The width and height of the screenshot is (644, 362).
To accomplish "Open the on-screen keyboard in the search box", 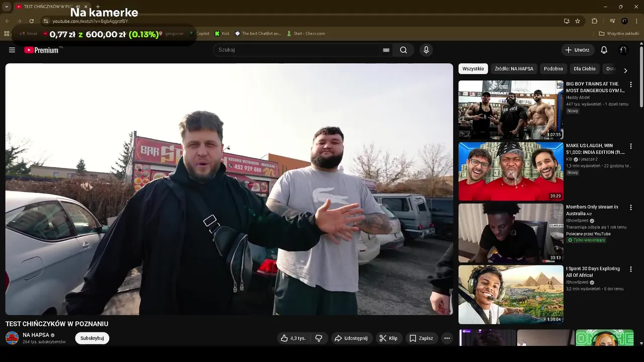I will point(386,50).
